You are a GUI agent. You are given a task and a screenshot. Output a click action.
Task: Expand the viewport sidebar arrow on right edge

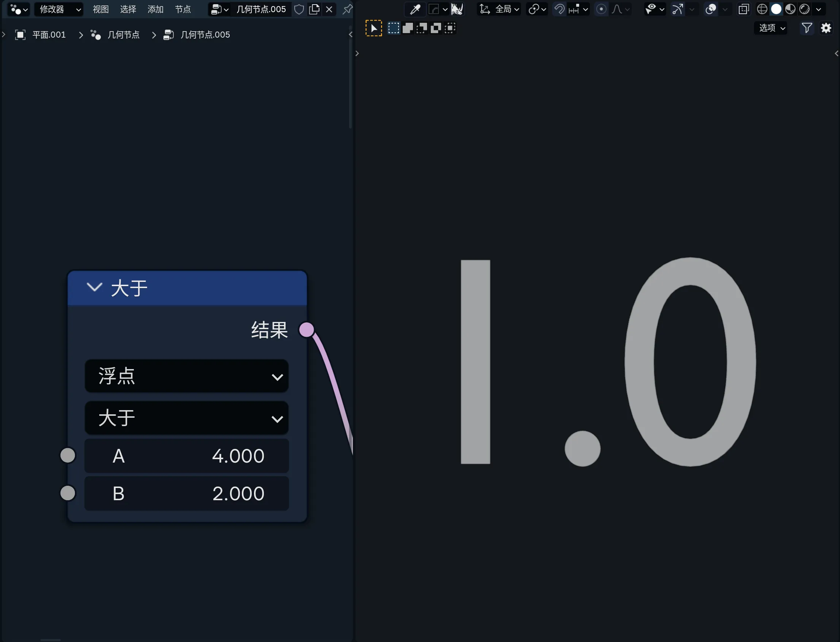click(x=837, y=54)
